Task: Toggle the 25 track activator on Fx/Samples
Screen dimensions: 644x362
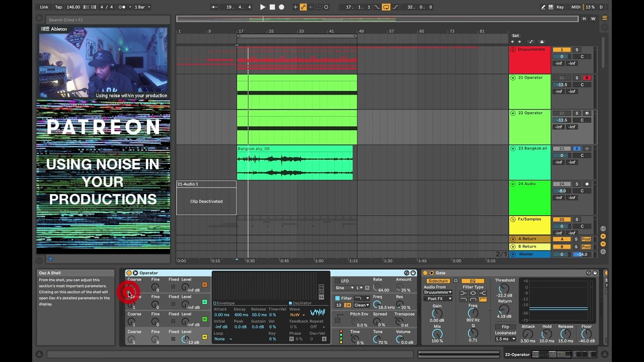Action: [x=562, y=219]
